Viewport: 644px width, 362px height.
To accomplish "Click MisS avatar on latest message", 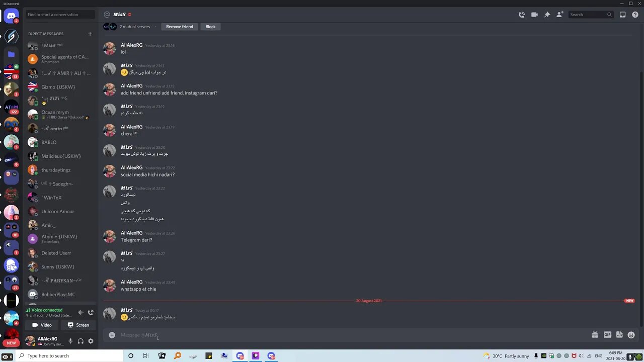I will (x=109, y=314).
